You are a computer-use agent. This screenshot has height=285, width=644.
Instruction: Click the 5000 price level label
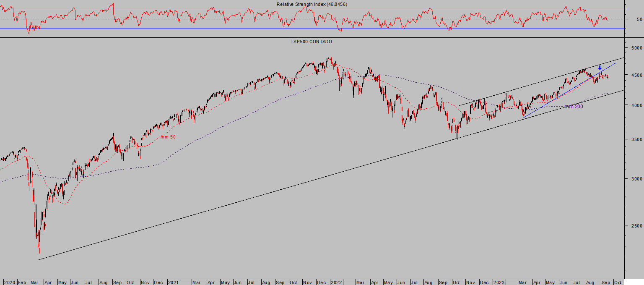pyautogui.click(x=637, y=47)
